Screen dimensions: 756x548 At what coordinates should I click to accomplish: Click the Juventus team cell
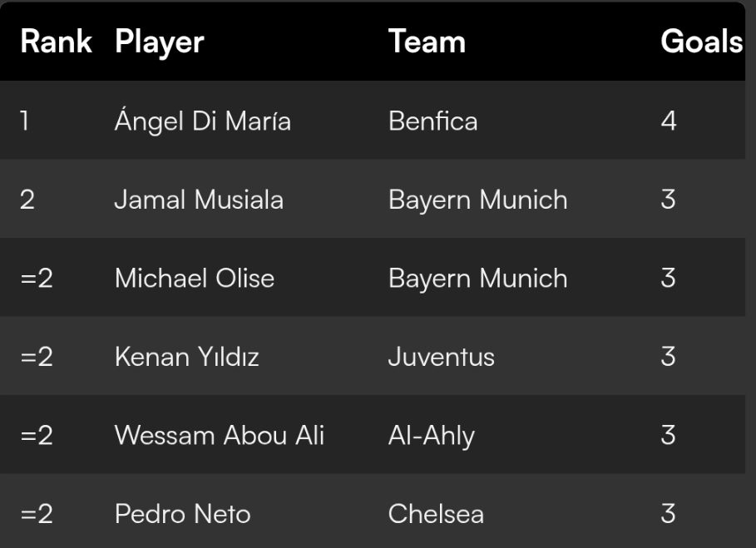(x=441, y=357)
